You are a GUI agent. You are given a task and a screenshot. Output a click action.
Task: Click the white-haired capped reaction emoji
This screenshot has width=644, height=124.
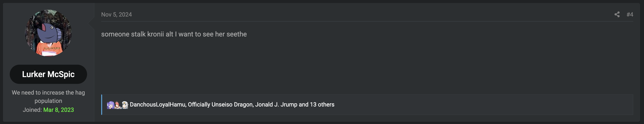125,105
